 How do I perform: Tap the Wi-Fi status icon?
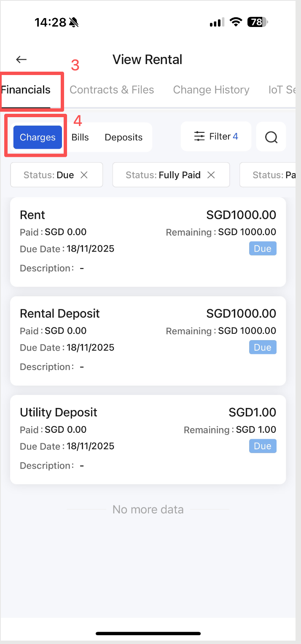[x=236, y=22]
